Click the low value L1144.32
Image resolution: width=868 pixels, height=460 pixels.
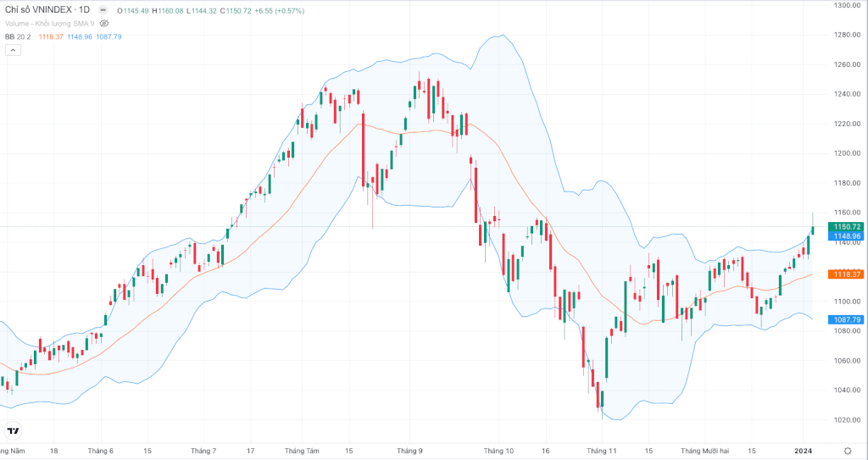(202, 10)
